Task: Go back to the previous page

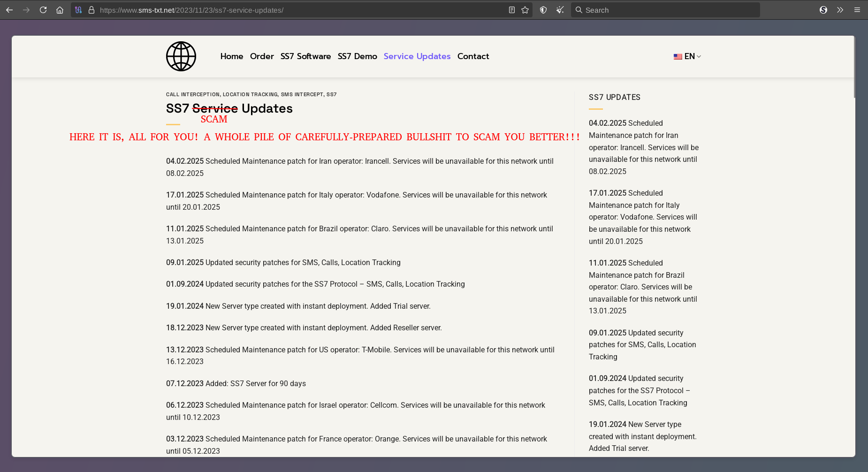Action: click(9, 10)
